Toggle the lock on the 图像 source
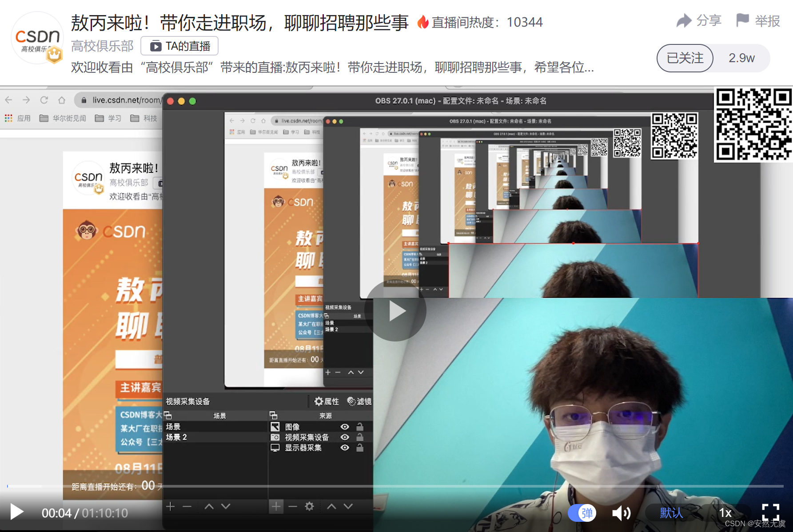Viewport: 793px width, 532px height. pyautogui.click(x=360, y=427)
